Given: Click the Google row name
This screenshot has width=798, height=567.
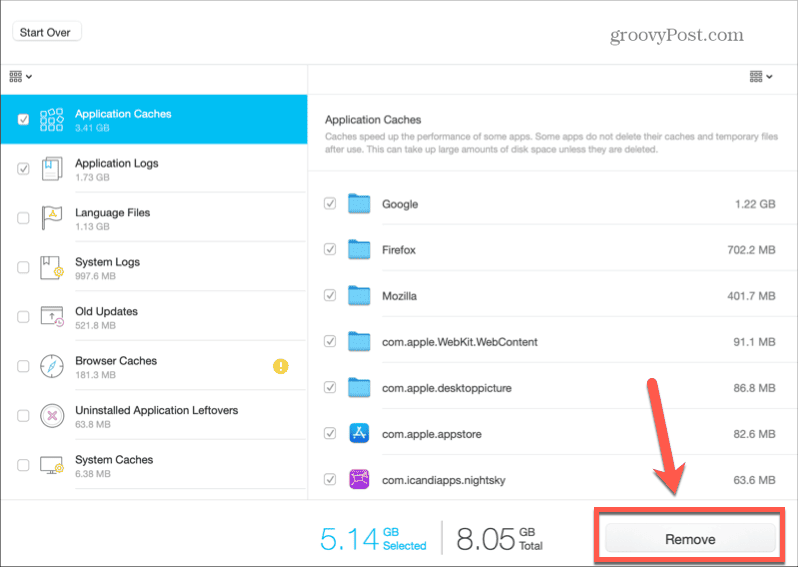Looking at the screenshot, I should pos(400,205).
